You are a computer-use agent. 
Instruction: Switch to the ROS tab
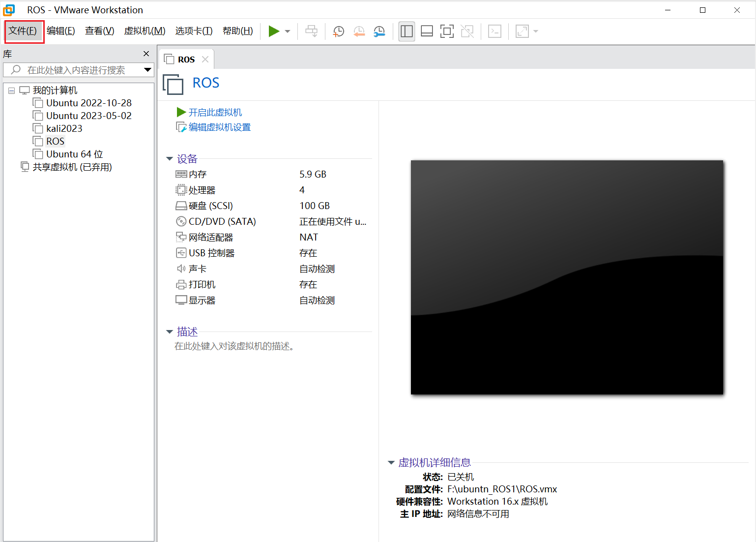186,60
